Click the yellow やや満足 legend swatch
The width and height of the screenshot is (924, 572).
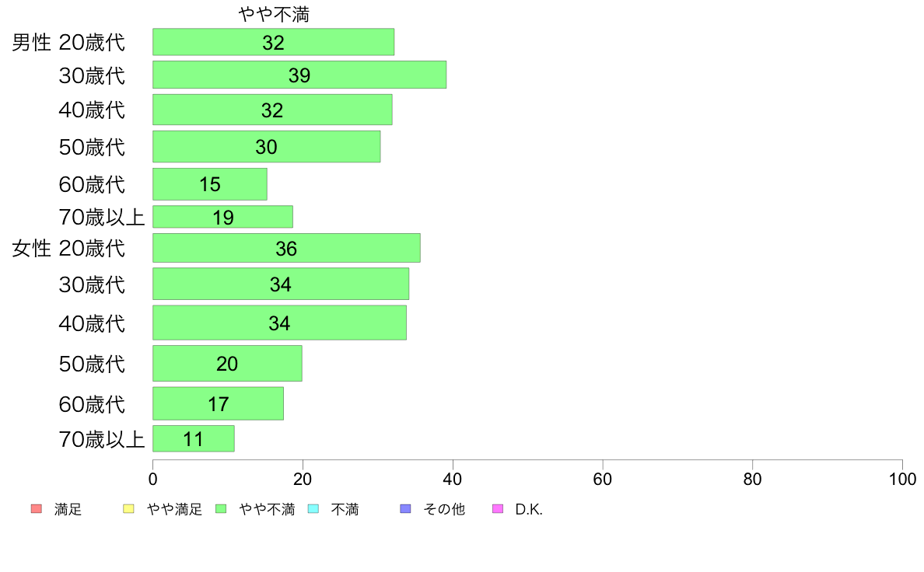pyautogui.click(x=128, y=509)
